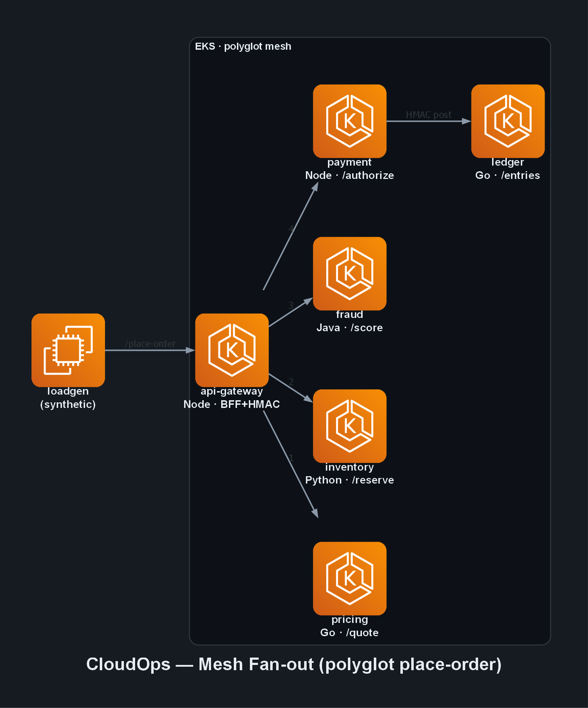The height and width of the screenshot is (708, 588).
Task: Click the pricing service icon
Action: click(x=350, y=578)
